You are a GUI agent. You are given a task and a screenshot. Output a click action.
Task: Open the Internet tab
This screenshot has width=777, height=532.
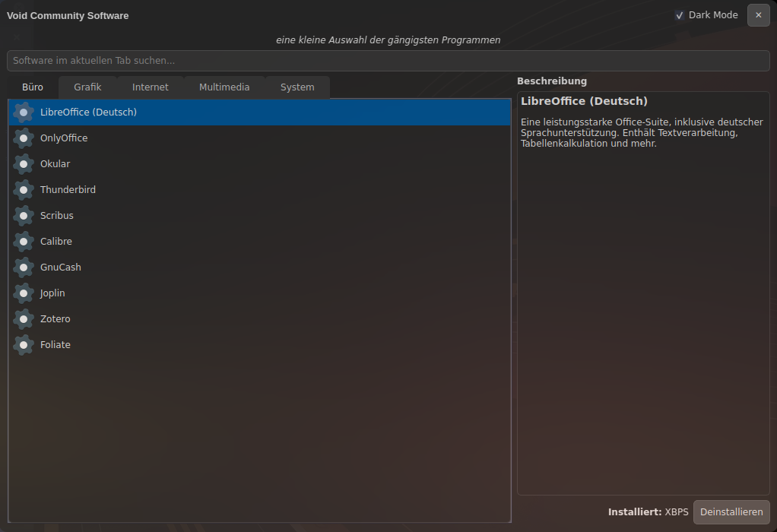pos(151,87)
